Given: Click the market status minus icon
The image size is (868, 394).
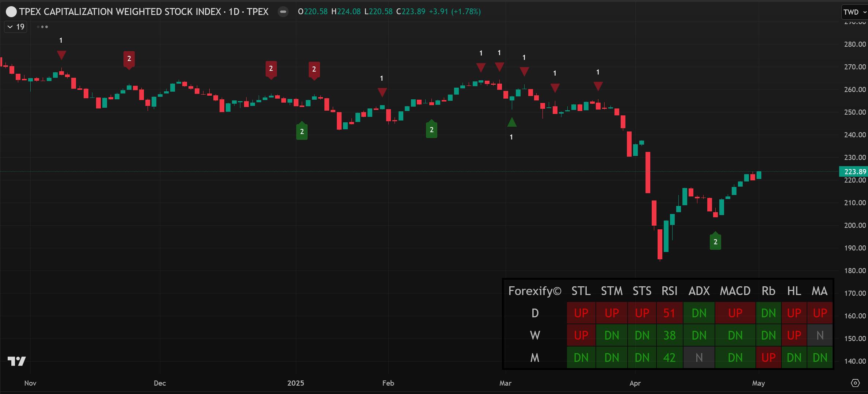Looking at the screenshot, I should point(283,12).
